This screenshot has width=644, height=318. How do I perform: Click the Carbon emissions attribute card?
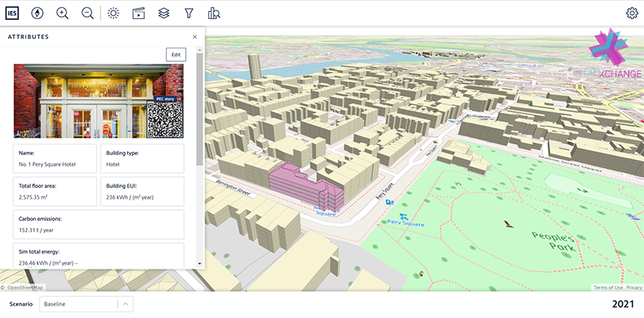click(x=99, y=224)
